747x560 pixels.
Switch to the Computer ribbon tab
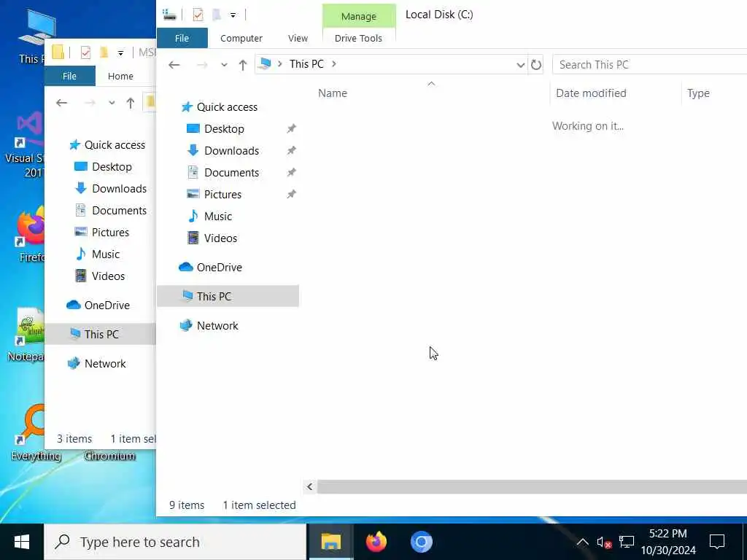pos(241,38)
